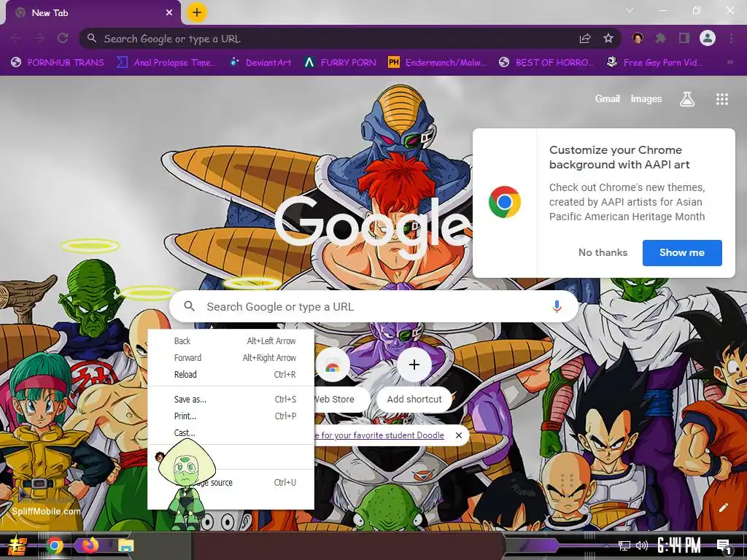Bookmark this tab with the star icon

coord(608,39)
